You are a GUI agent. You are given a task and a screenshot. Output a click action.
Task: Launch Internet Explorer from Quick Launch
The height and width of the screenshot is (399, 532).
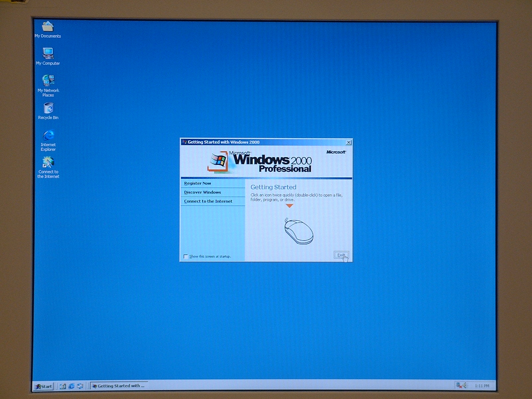[x=71, y=386]
